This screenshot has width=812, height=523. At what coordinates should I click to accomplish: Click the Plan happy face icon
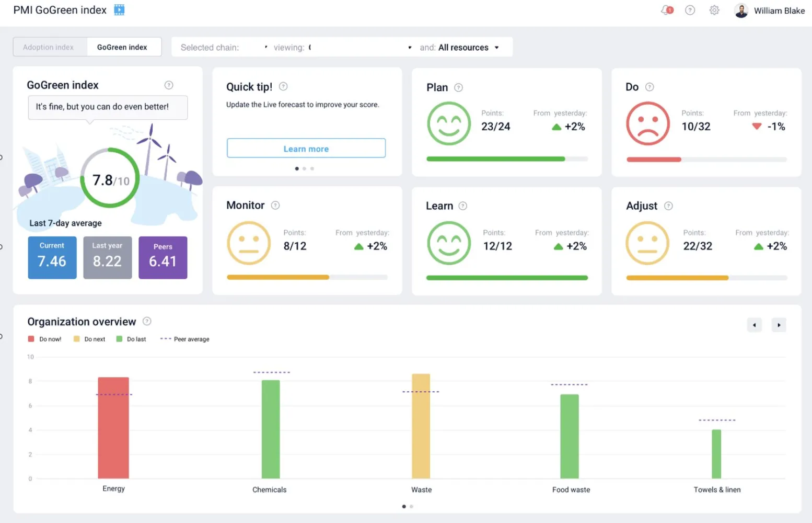449,123
